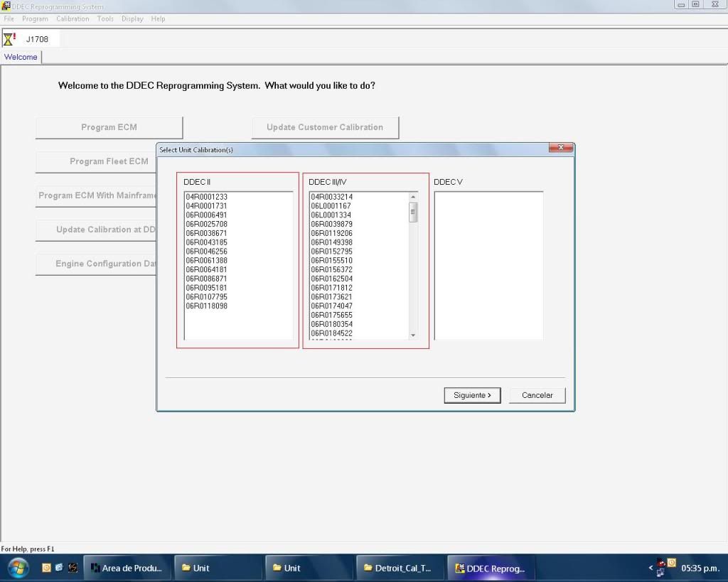Viewport: 728px width, 582px height.
Task: Select 06R0039879 in DDEC III/IV list
Action: click(x=331, y=224)
